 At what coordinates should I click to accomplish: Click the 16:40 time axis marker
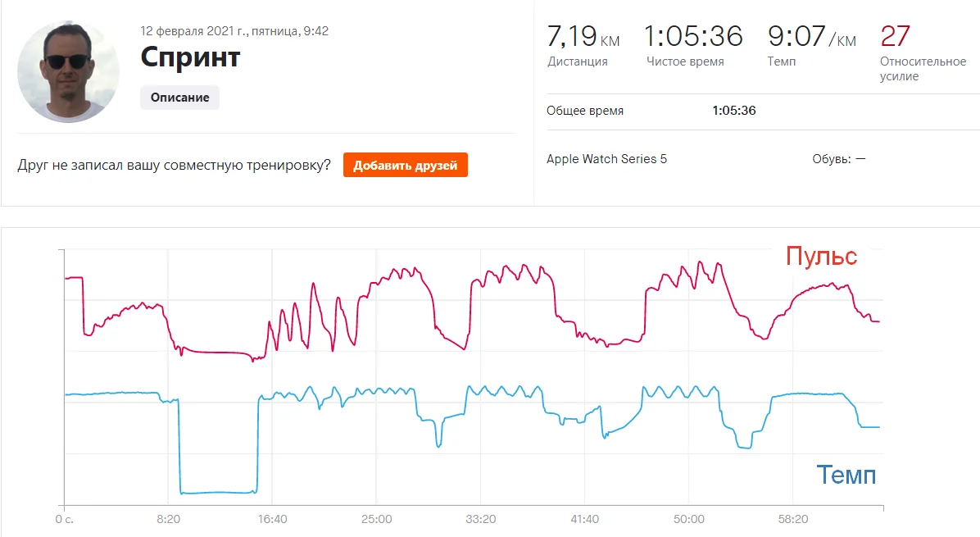(x=271, y=519)
